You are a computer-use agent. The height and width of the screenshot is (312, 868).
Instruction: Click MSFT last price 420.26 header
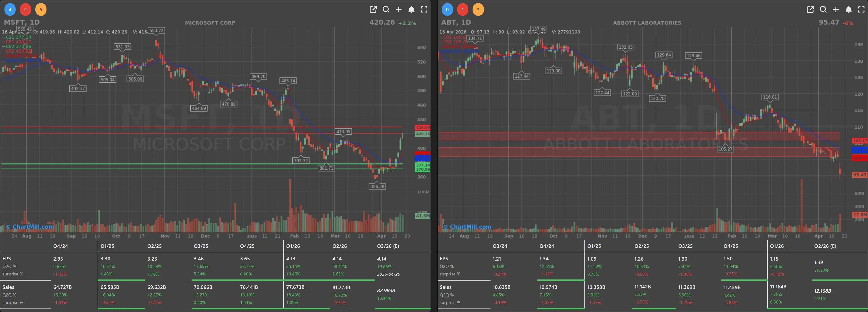click(382, 22)
